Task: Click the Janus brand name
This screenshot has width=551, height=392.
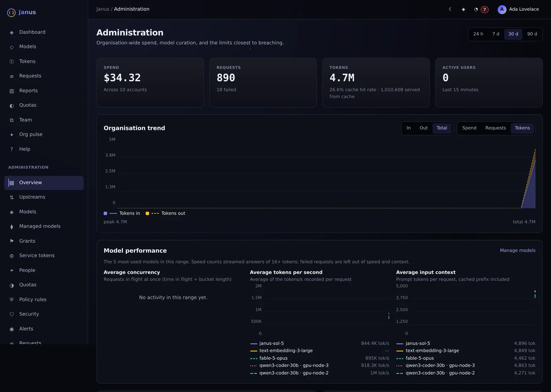Action: click(x=27, y=12)
